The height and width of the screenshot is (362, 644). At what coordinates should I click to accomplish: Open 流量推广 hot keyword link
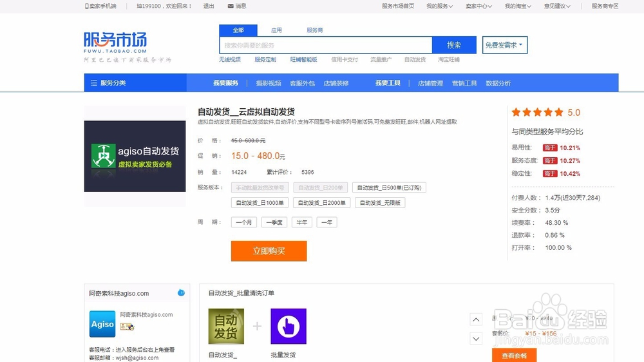point(381,59)
